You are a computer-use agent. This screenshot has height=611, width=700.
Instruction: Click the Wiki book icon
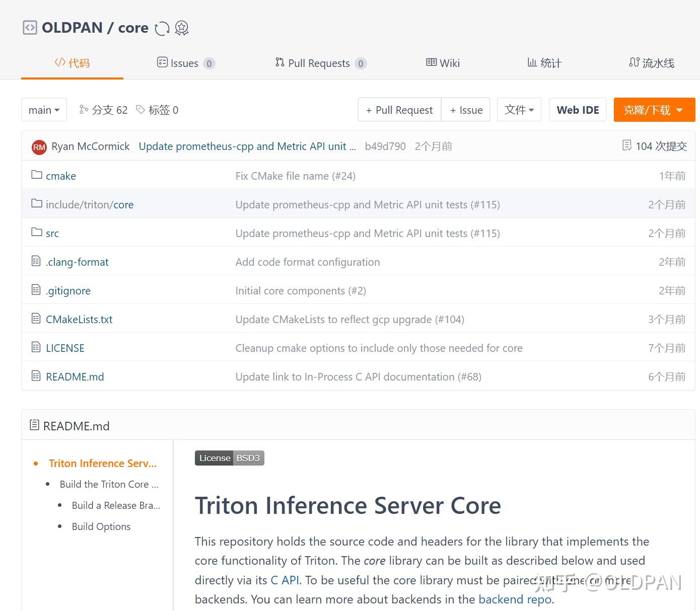coord(431,62)
